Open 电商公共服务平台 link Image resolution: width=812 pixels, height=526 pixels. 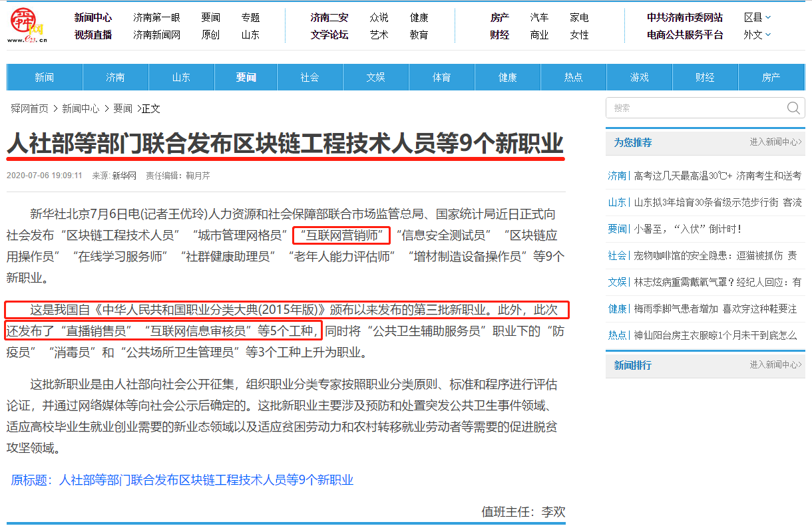point(684,35)
